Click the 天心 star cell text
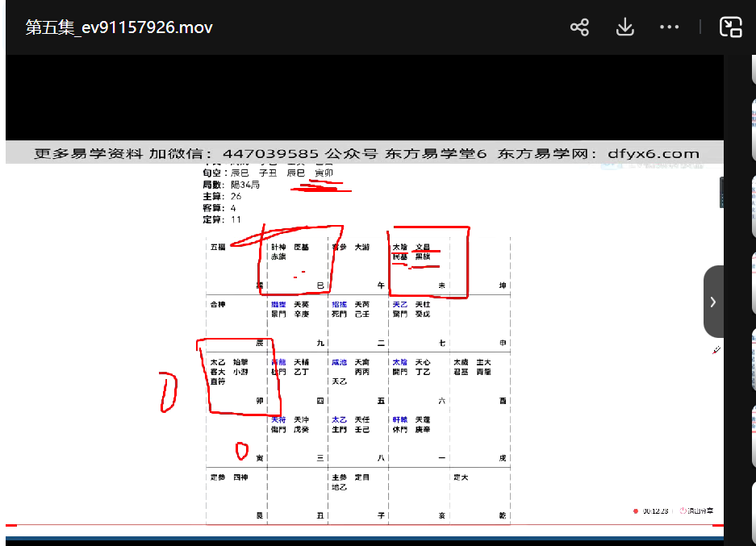The image size is (756, 546). coord(423,362)
